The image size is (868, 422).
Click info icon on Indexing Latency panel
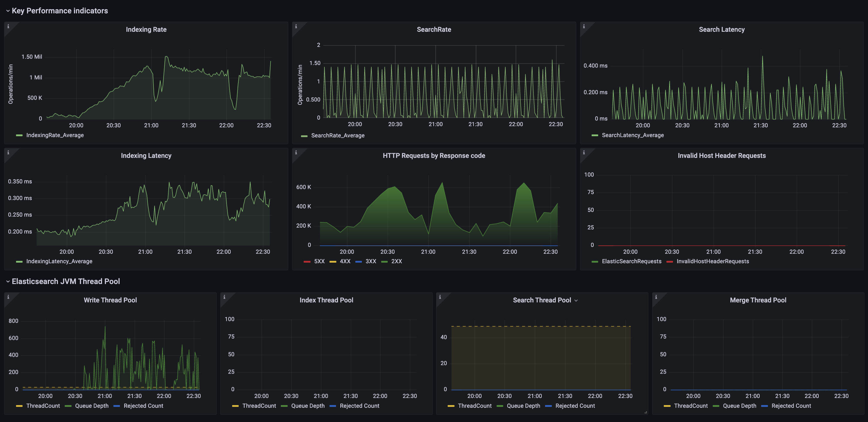8,153
